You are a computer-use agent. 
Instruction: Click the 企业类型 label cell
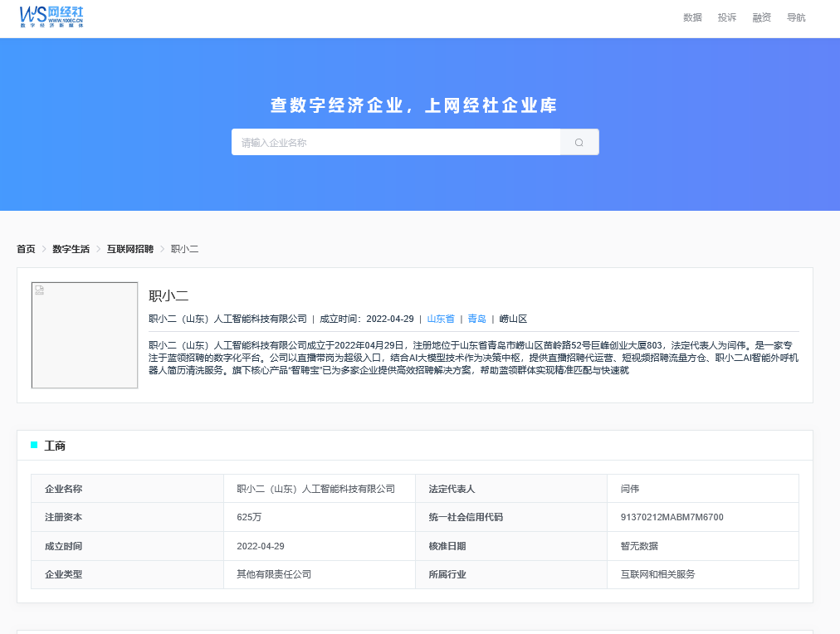pyautogui.click(x=128, y=574)
